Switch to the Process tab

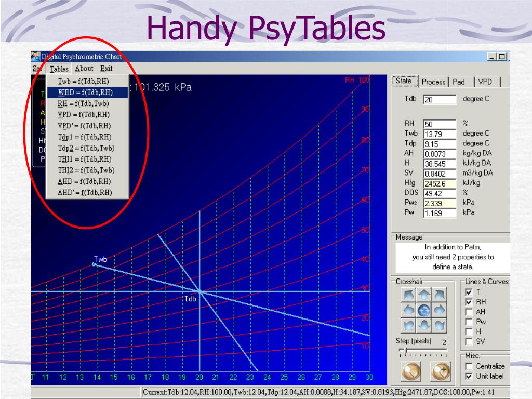(x=433, y=82)
